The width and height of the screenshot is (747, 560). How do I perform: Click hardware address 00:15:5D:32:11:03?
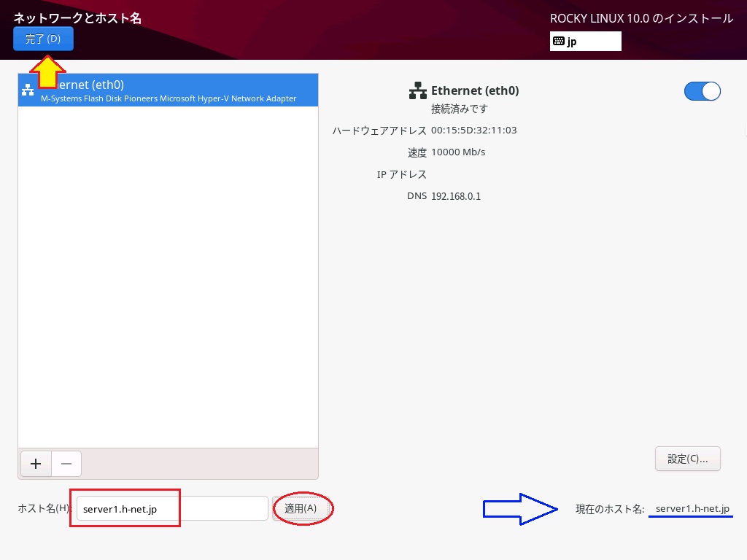pos(473,131)
